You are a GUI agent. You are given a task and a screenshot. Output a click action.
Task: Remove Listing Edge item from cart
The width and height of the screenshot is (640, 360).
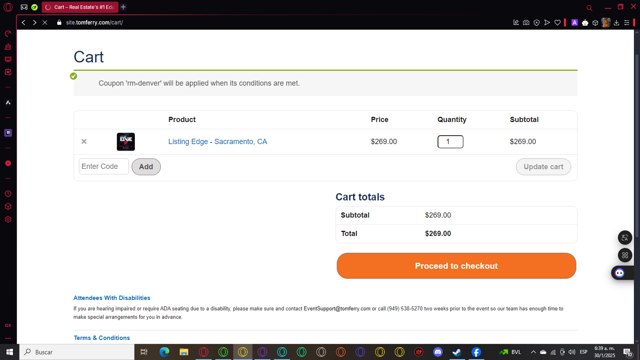(x=84, y=141)
